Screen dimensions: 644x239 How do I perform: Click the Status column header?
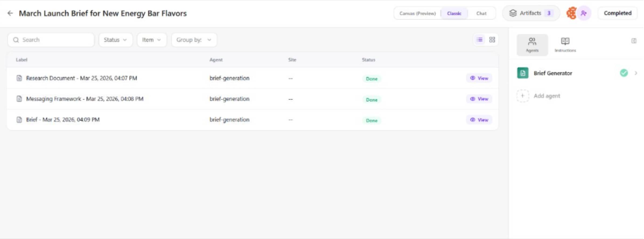click(x=368, y=60)
